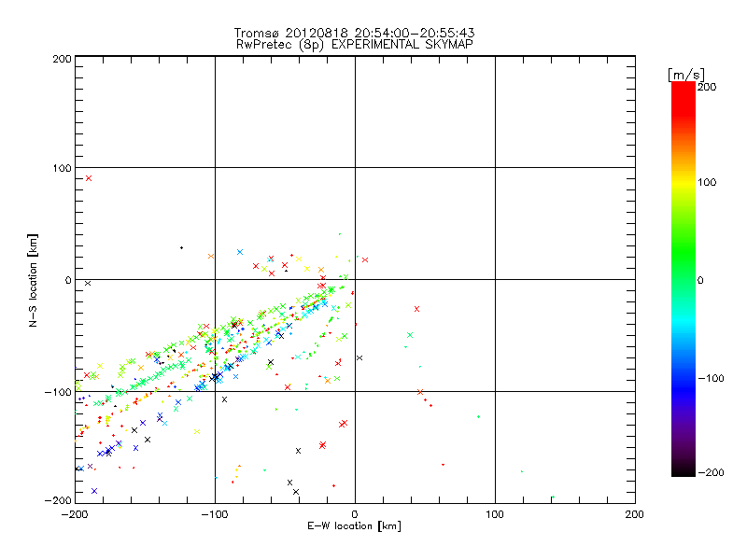The height and width of the screenshot is (560, 747).
Task: Click the 'E-W location [km]' axis label
Action: [x=354, y=526]
